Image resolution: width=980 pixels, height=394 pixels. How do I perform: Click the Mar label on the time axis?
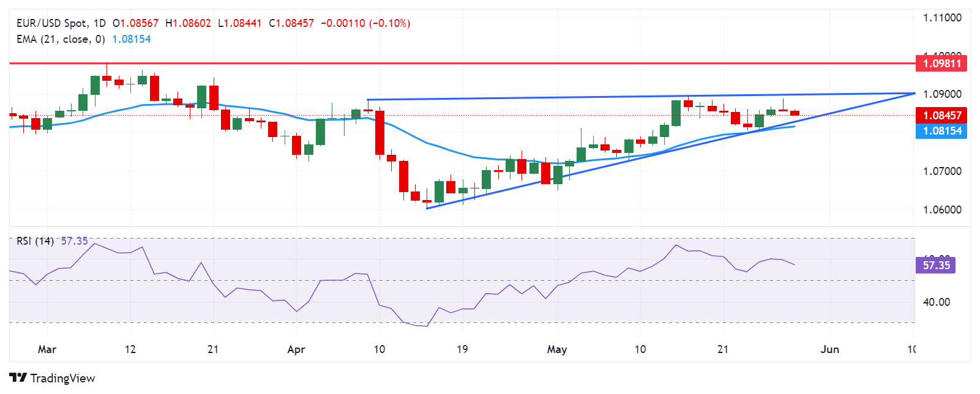(47, 349)
